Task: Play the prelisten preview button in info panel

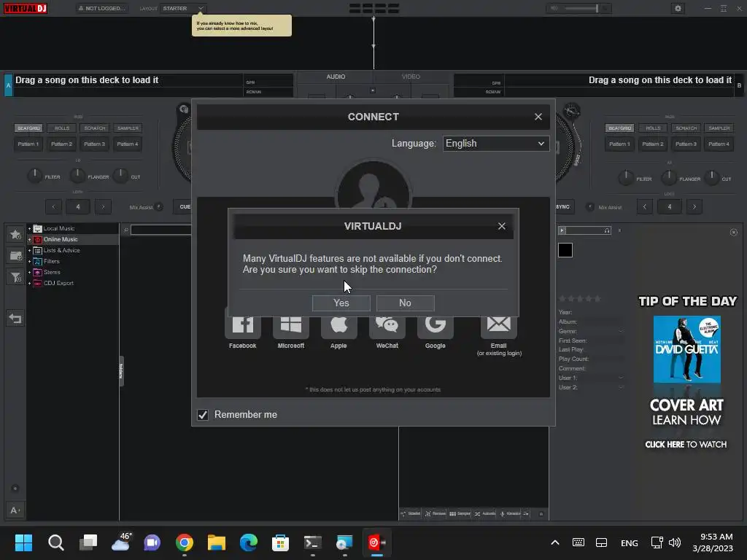Action: (x=562, y=230)
